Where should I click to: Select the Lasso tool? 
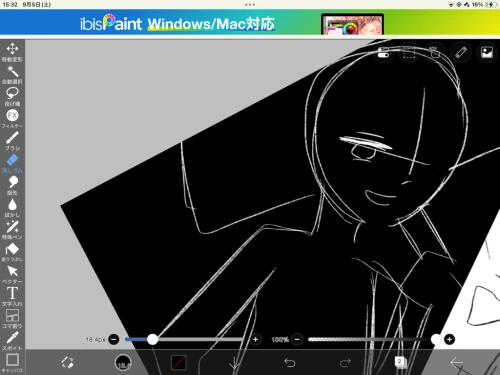[12, 96]
